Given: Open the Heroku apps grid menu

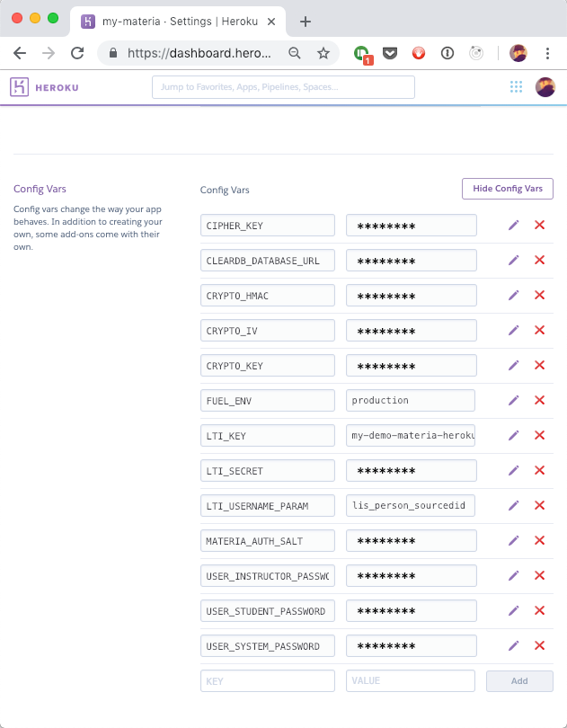Looking at the screenshot, I should [x=516, y=87].
